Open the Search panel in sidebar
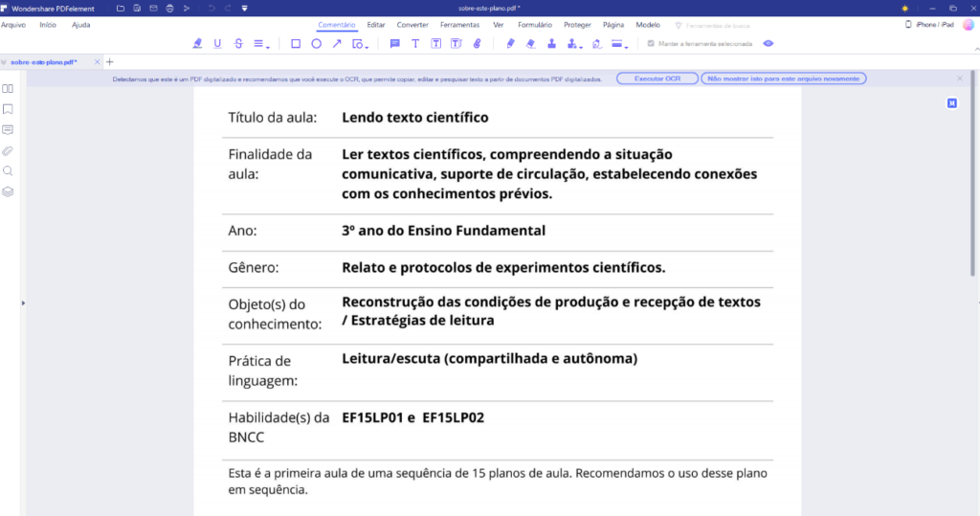The image size is (980, 516). pyautogui.click(x=8, y=170)
